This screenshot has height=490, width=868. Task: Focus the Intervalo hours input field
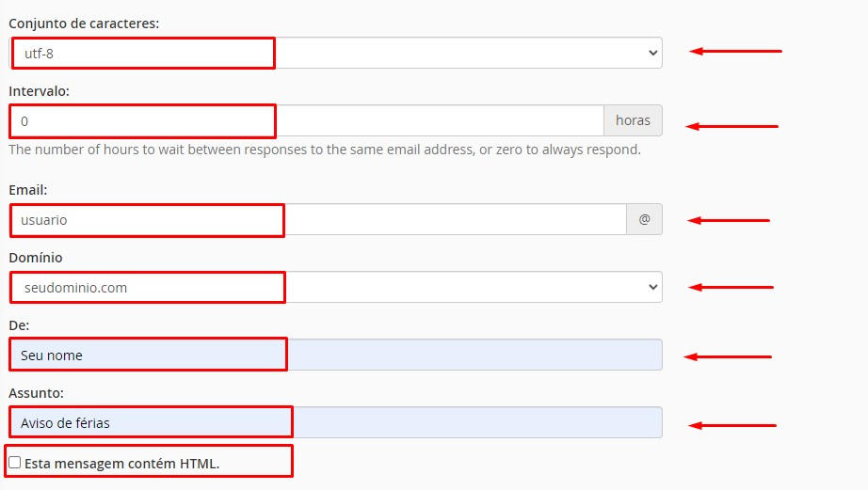coord(307,120)
